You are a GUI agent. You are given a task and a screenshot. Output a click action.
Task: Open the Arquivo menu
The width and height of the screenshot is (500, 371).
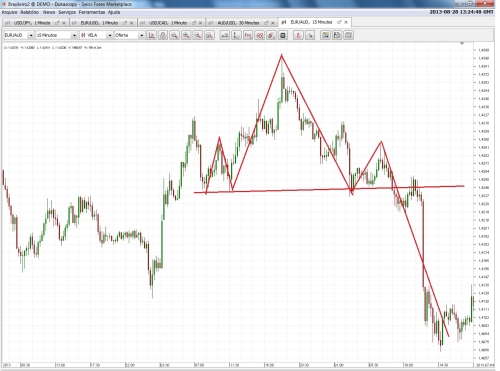9,12
